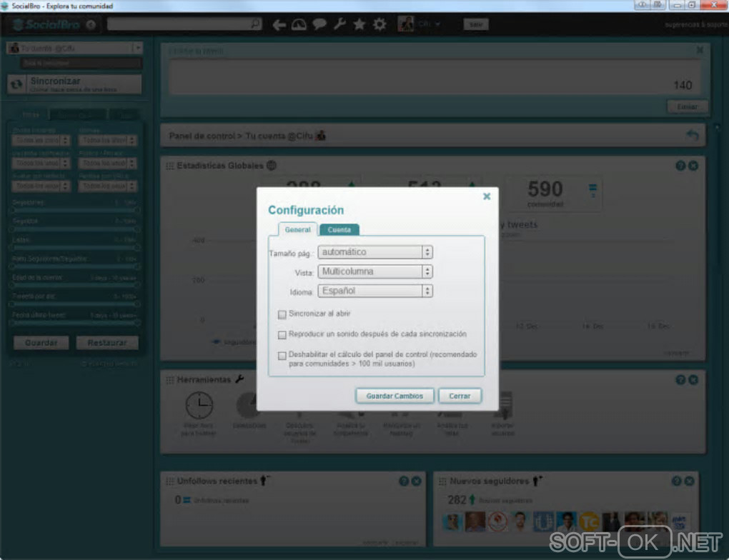
Task: Click the drag handle of Herramientas panel
Action: coord(170,380)
